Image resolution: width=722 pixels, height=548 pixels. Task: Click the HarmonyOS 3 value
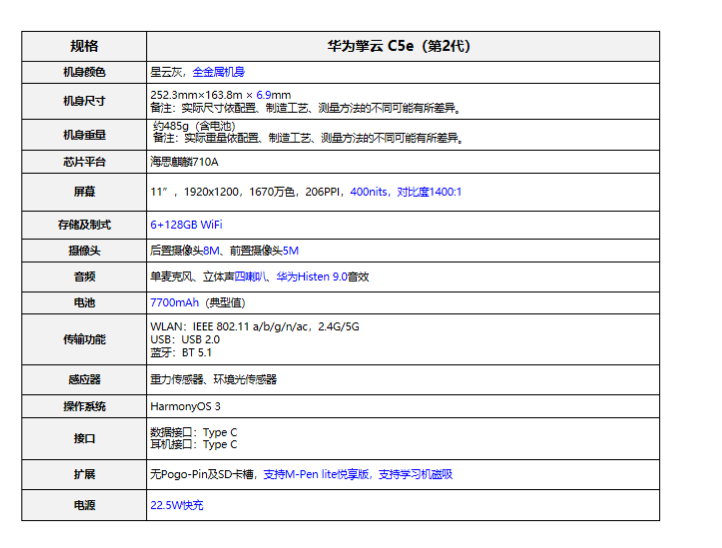tap(185, 406)
